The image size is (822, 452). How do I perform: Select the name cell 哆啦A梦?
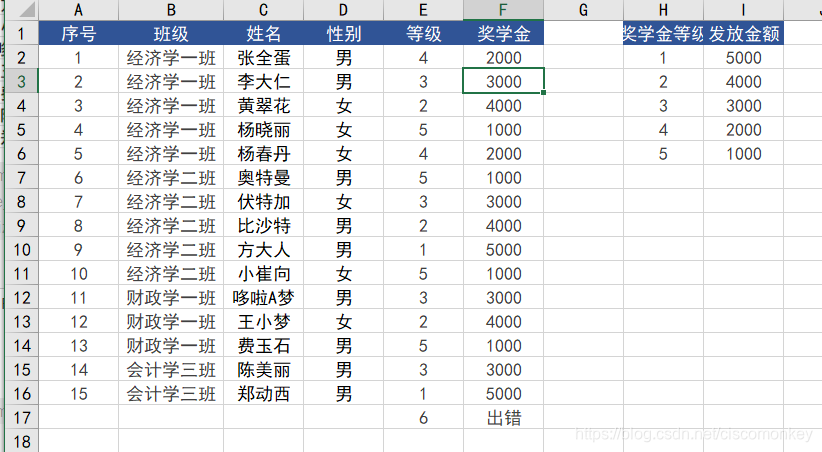264,298
